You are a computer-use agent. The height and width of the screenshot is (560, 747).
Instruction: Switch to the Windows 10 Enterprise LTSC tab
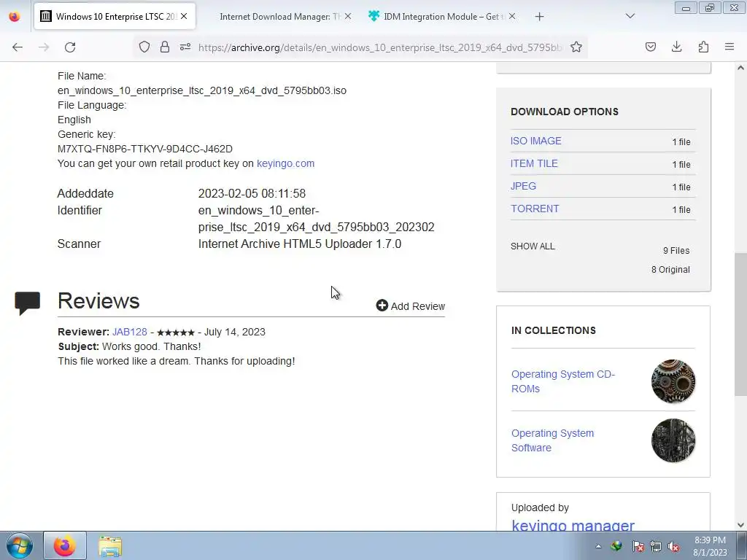[115, 16]
